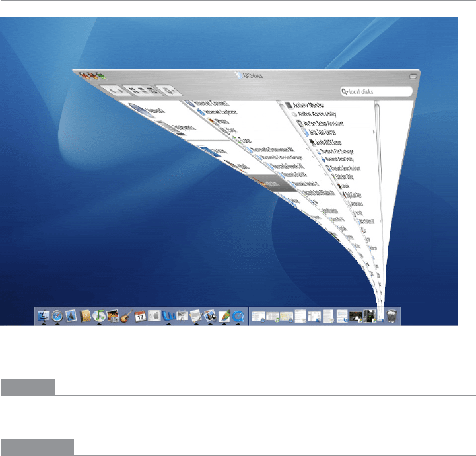Open the Mail stamp icon in Dock
The height and width of the screenshot is (456, 476).
[71, 316]
